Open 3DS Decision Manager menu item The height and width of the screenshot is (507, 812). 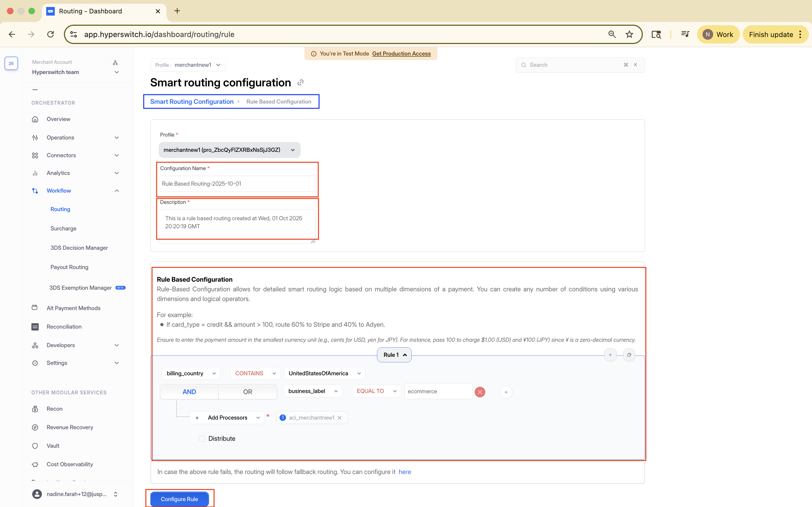[79, 248]
